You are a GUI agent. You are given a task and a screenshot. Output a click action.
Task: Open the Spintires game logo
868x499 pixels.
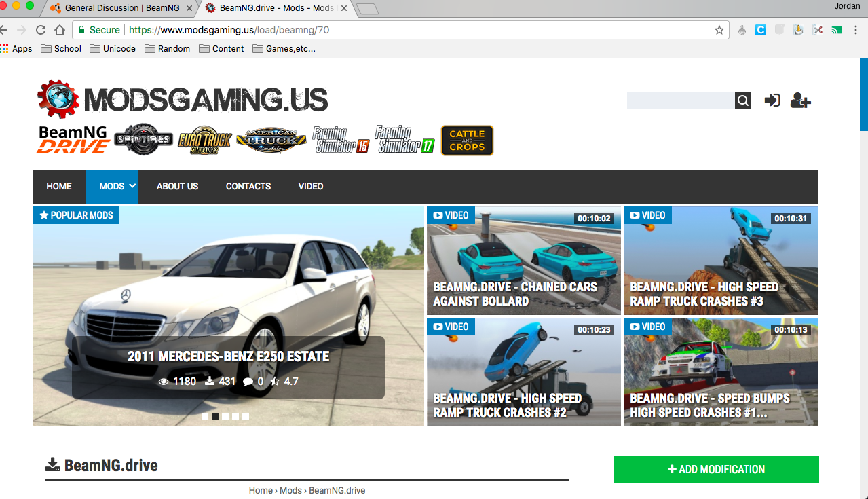pyautogui.click(x=143, y=140)
